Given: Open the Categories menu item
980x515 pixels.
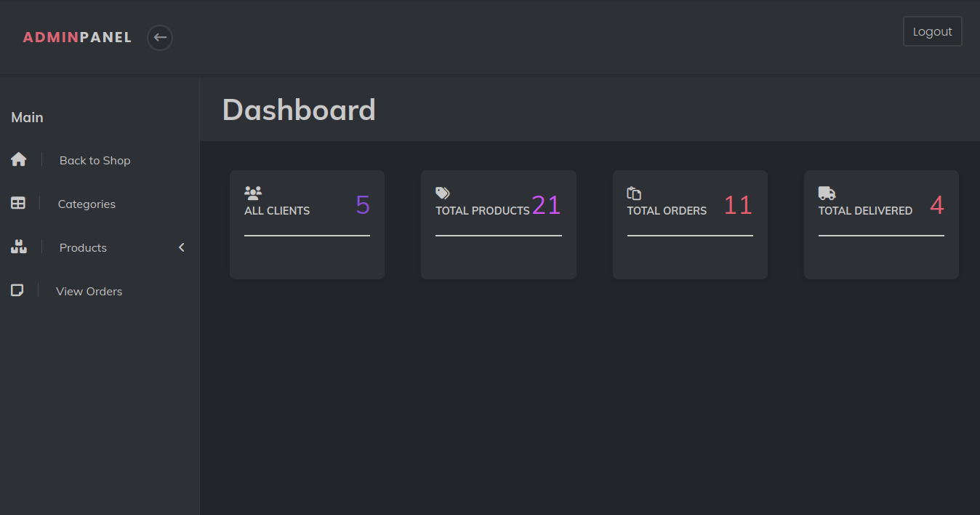Looking at the screenshot, I should pos(87,204).
